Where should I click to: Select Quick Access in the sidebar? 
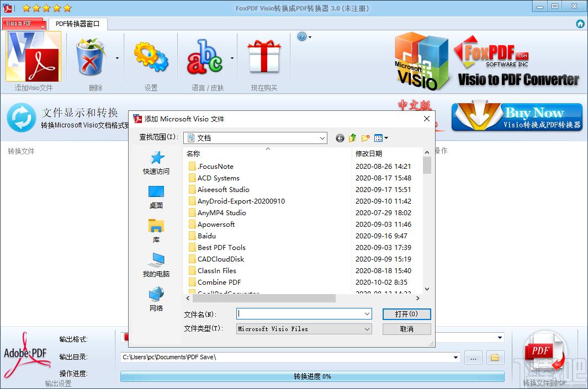pyautogui.click(x=156, y=163)
